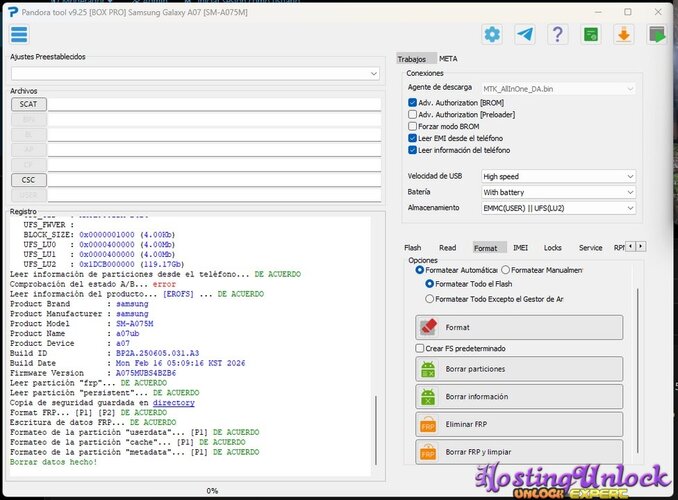Click the Format button label
Image resolution: width=678 pixels, height=500 pixels.
[457, 327]
